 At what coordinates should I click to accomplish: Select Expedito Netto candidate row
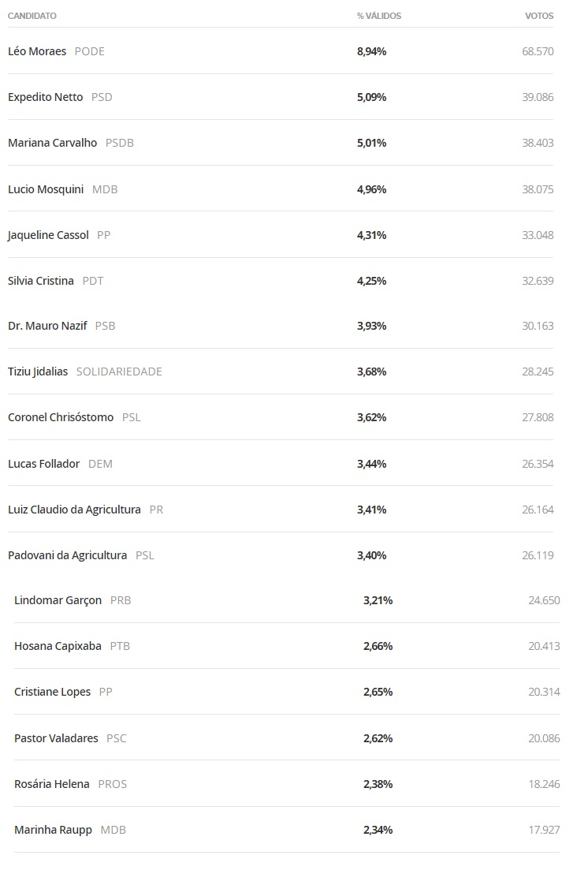pos(45,97)
